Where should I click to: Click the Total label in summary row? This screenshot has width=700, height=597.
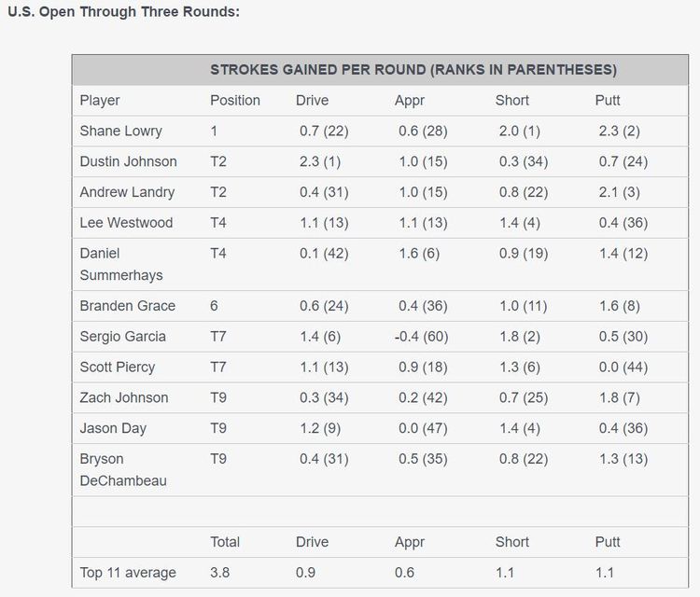[x=225, y=542]
